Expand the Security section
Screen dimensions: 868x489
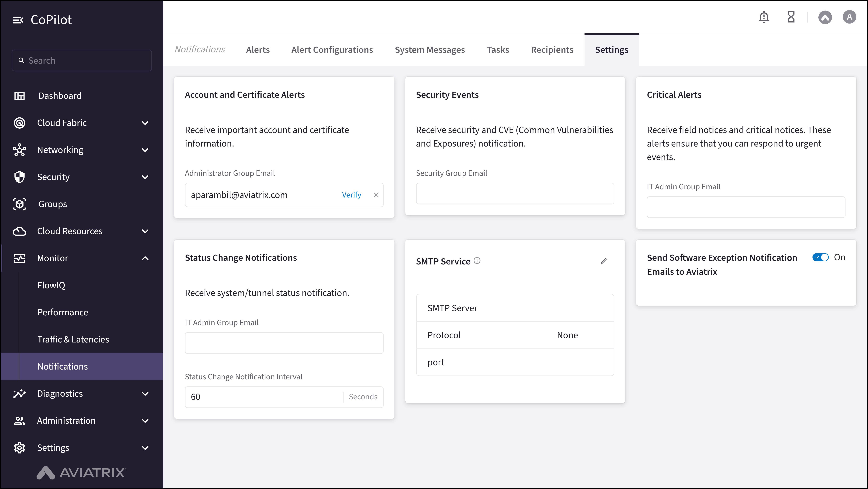pyautogui.click(x=145, y=177)
